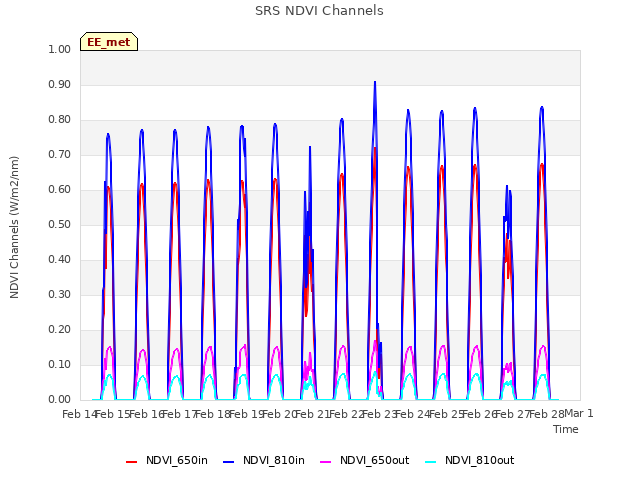Click the Feb 15 x-axis date label
The width and height of the screenshot is (640, 480).
(x=112, y=414)
